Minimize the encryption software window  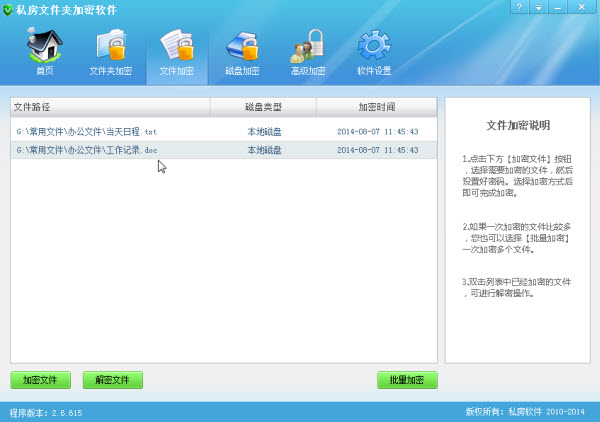(x=559, y=8)
